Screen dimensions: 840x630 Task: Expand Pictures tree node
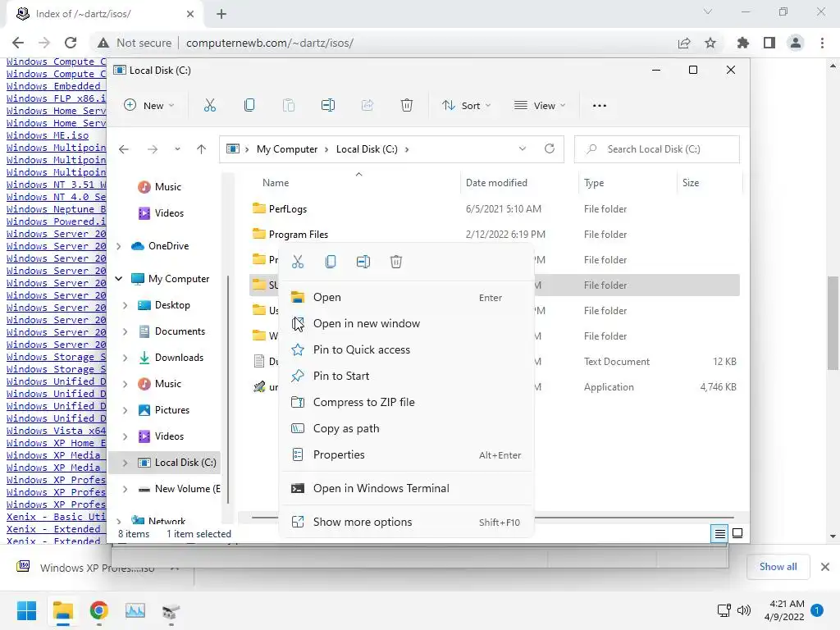[125, 410]
